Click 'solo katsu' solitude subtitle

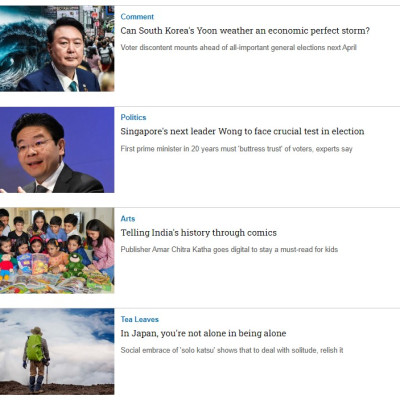[x=232, y=350]
